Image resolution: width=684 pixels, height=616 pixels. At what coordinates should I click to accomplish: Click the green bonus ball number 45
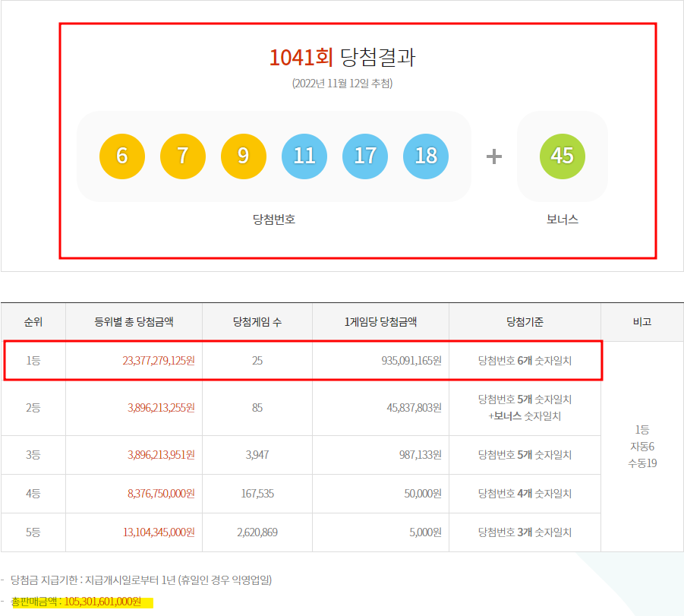coord(563,156)
